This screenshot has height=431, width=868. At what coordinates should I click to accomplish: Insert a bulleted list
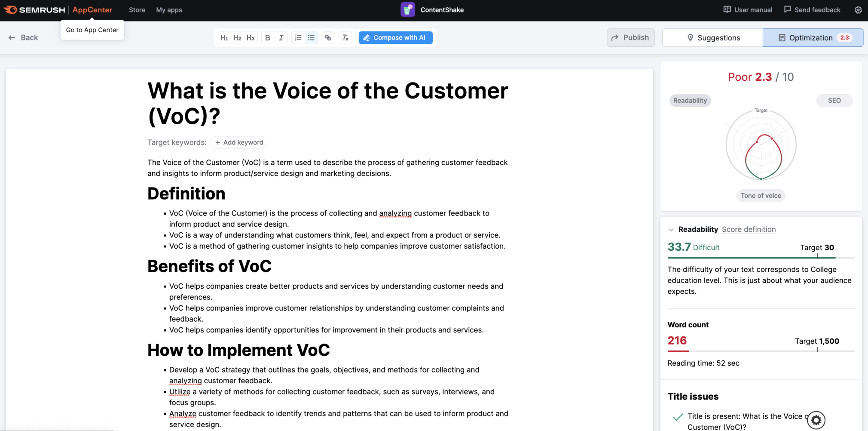tap(312, 38)
